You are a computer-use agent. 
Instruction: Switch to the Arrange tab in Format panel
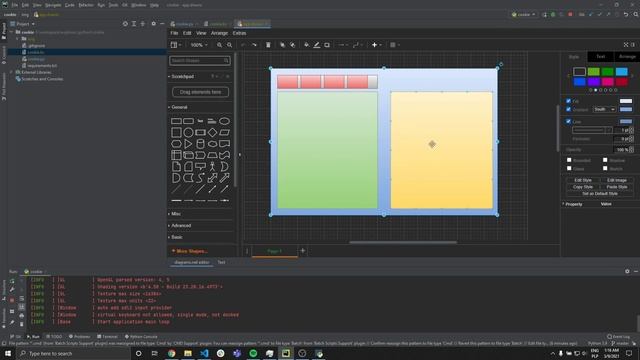(627, 56)
